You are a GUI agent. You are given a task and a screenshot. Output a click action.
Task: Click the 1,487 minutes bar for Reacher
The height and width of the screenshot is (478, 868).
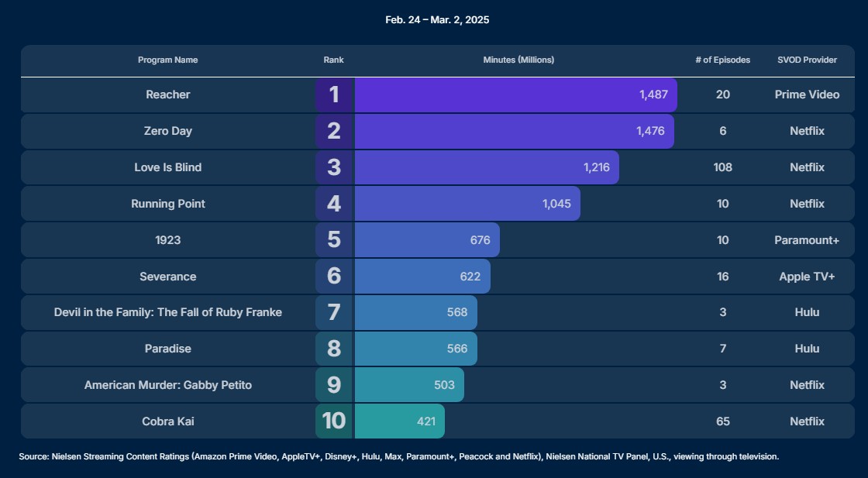(x=516, y=95)
